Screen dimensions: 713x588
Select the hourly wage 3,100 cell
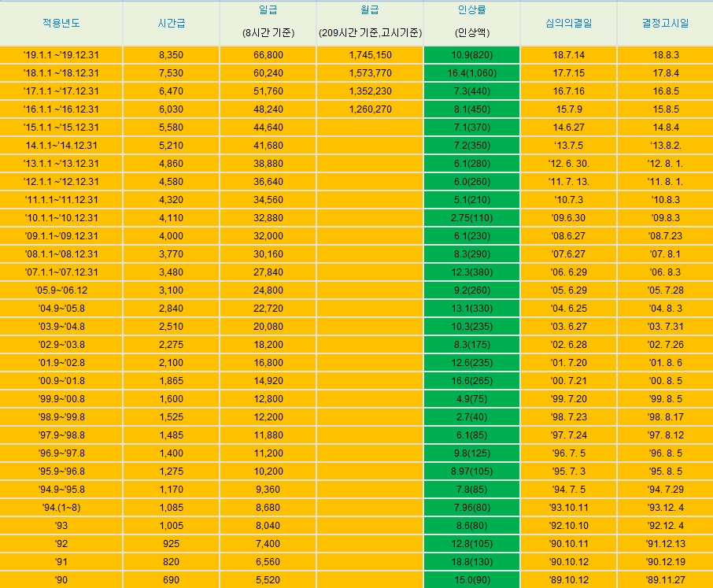pyautogui.click(x=171, y=290)
